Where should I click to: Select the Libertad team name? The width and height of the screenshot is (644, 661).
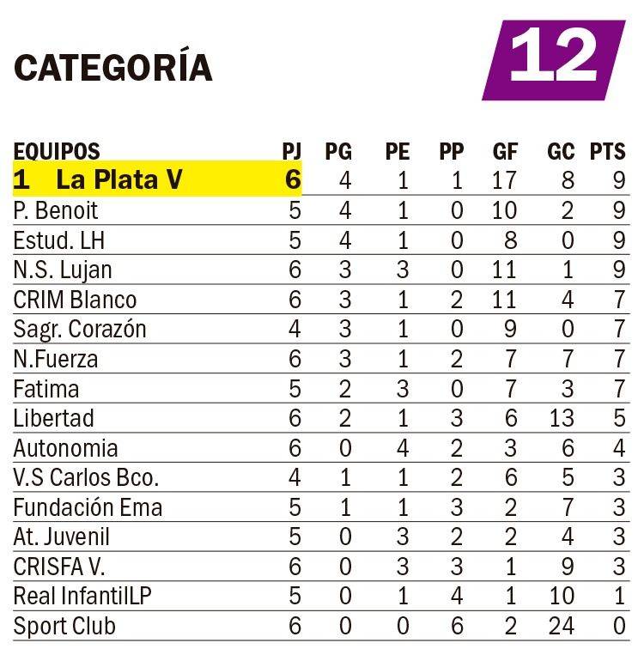coord(53,419)
